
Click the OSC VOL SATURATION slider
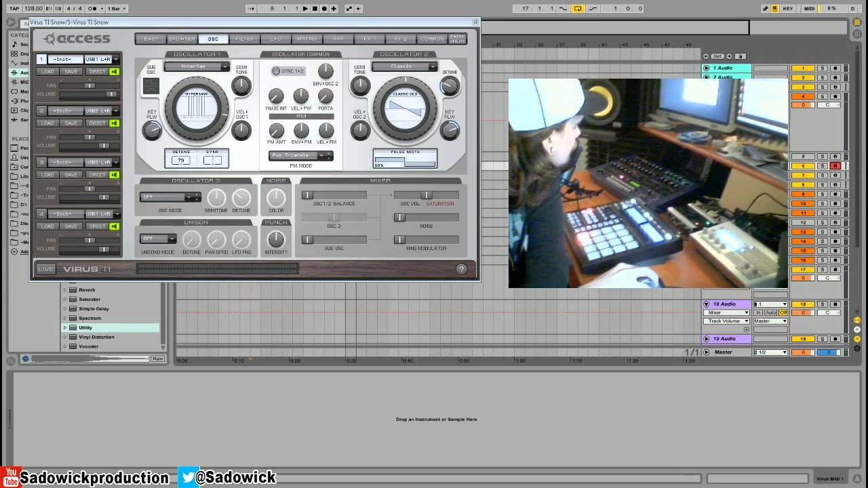(427, 195)
